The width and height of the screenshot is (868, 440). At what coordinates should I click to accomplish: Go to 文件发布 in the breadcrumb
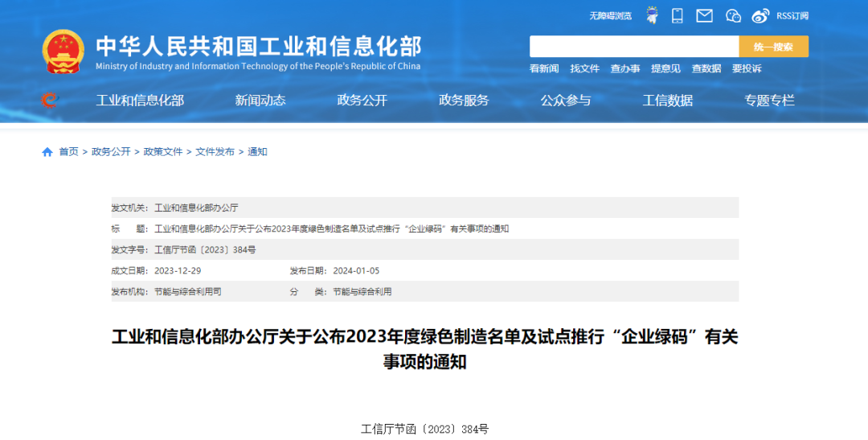215,152
